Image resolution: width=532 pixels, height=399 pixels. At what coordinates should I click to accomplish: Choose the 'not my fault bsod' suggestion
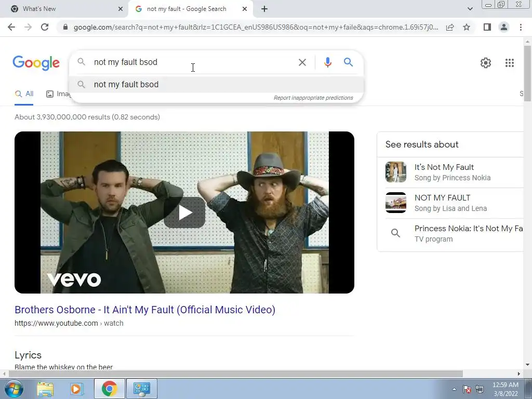pyautogui.click(x=217, y=85)
